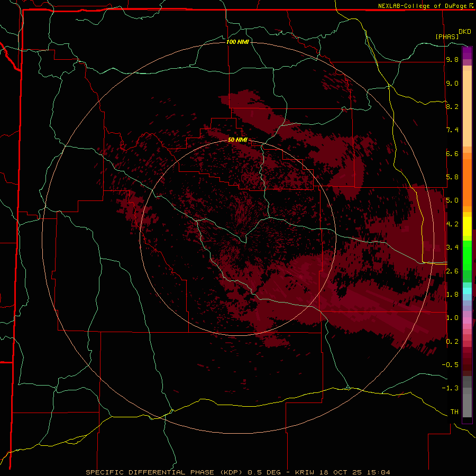The width and height of the screenshot is (476, 476).
Task: Click the bright green segment of the color bar
Action: coord(467,255)
